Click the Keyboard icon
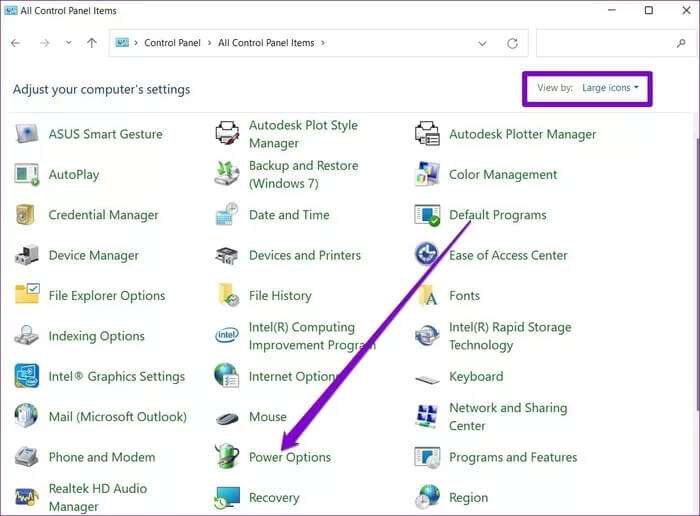Image resolution: width=700 pixels, height=516 pixels. click(427, 380)
